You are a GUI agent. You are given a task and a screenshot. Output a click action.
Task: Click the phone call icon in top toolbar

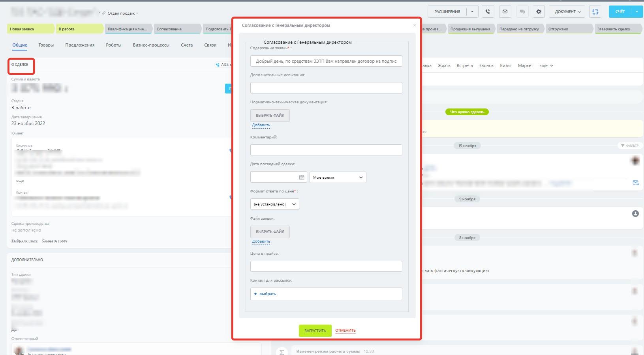click(488, 12)
